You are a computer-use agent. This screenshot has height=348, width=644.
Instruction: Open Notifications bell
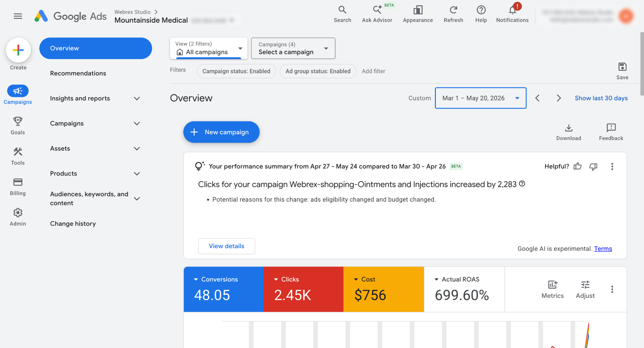point(512,14)
